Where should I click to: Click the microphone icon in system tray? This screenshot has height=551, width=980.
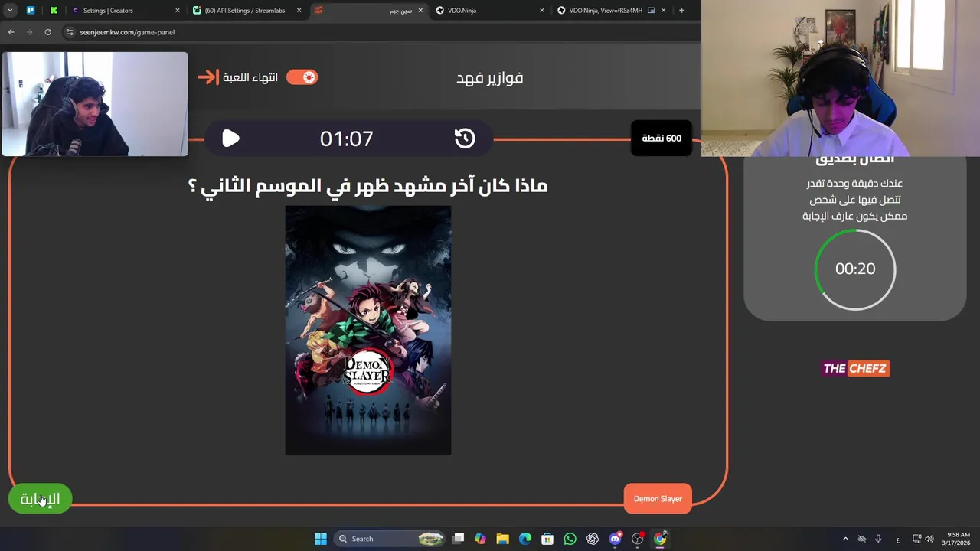coord(878,539)
